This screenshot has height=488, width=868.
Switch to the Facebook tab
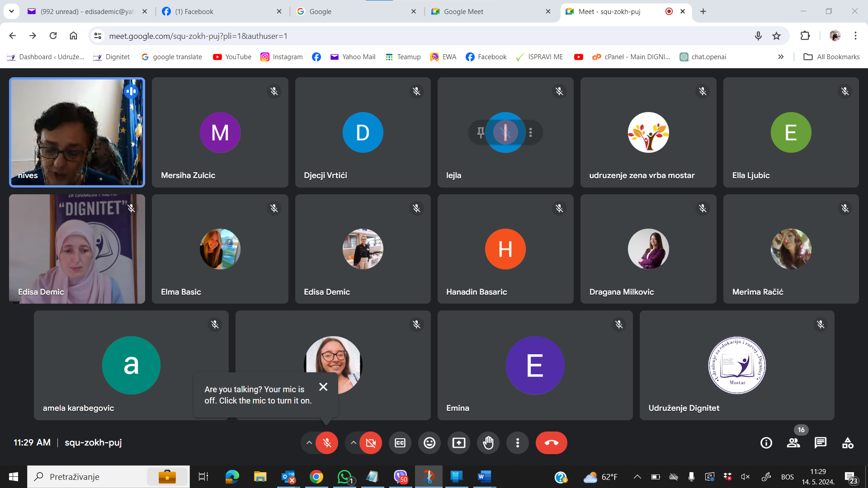tap(222, 11)
